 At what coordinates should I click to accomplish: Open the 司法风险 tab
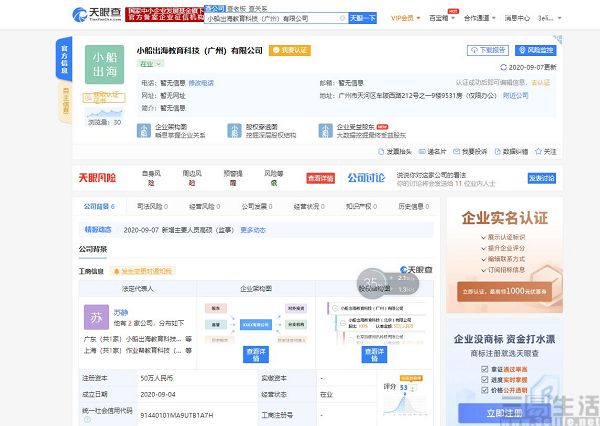(x=152, y=207)
